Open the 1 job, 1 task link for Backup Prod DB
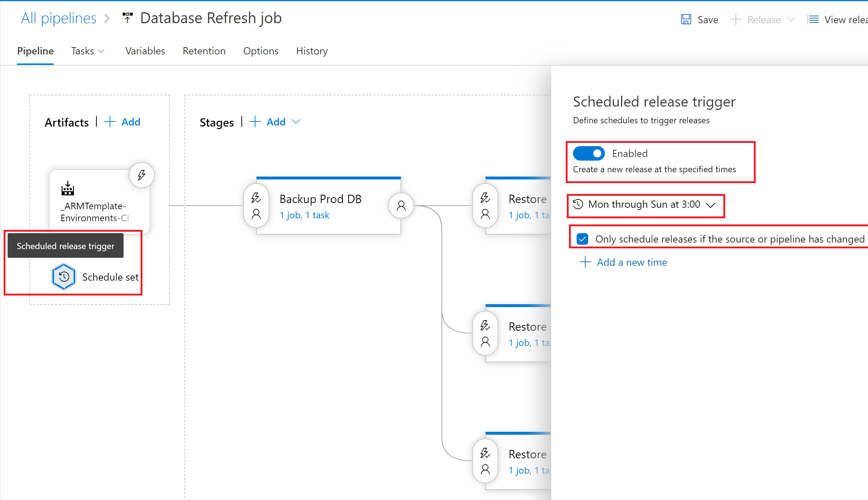This screenshot has height=500, width=868. (x=304, y=215)
